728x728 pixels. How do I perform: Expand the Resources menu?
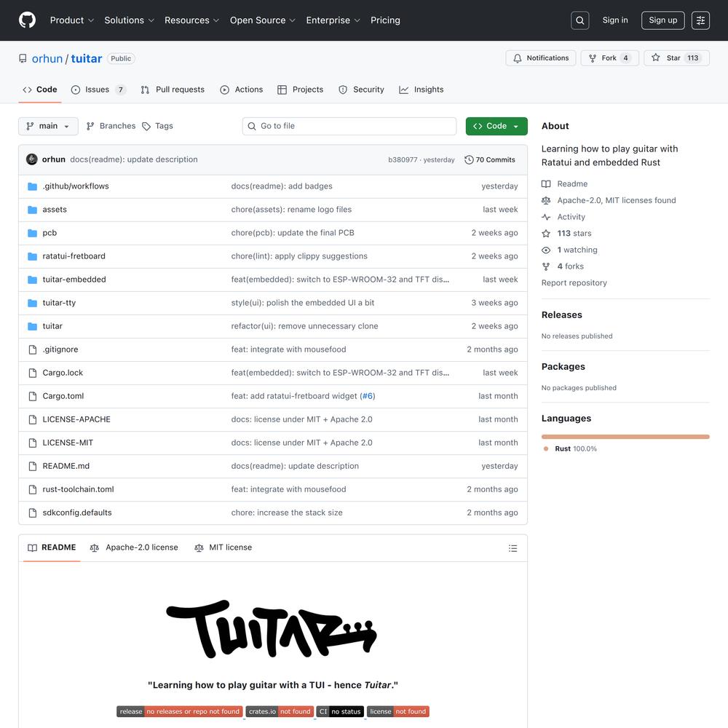click(x=191, y=20)
